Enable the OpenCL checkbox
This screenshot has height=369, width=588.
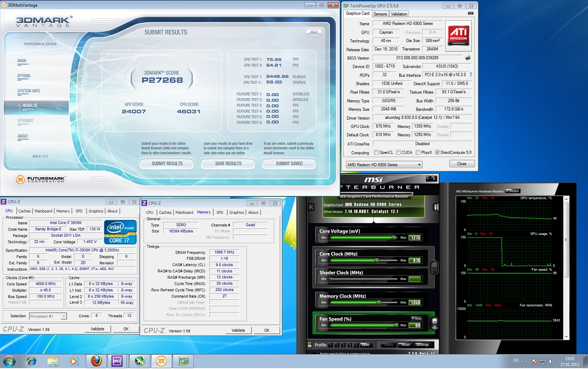point(377,153)
